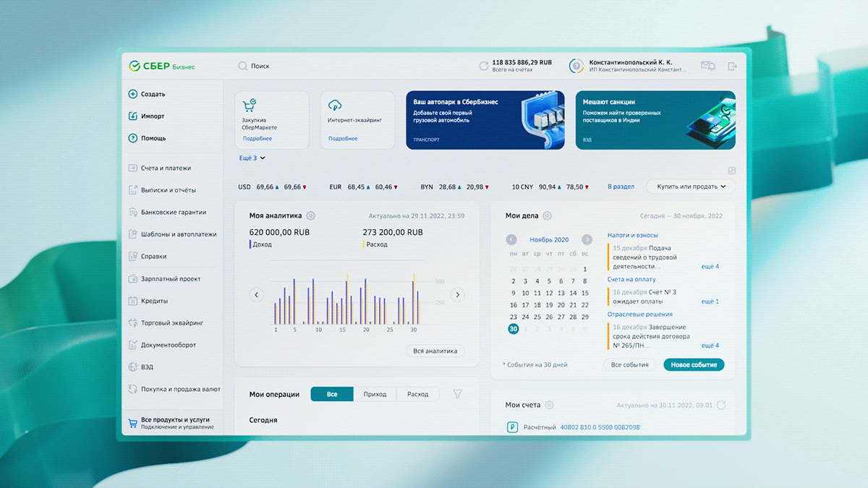Click the Помощь question icon
Image resolution: width=868 pixels, height=488 pixels.
[132, 138]
